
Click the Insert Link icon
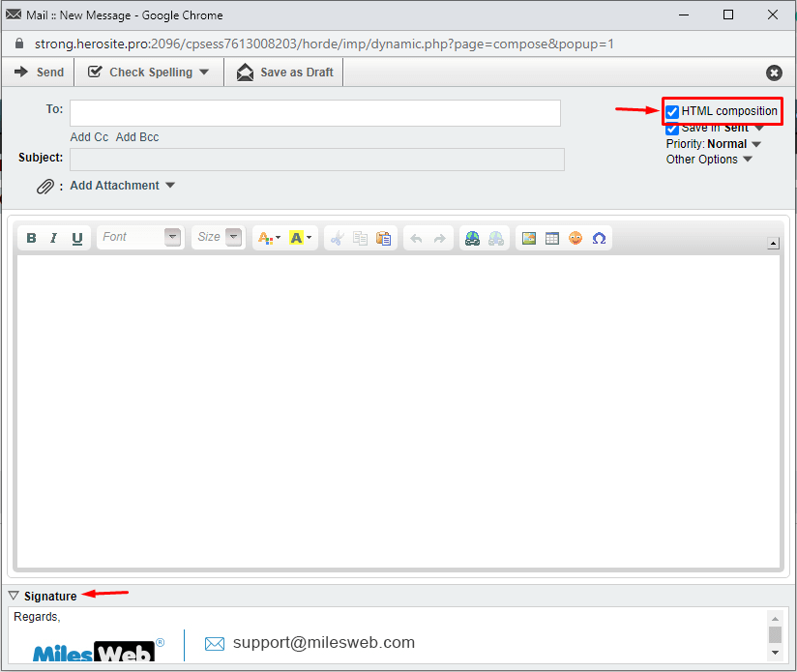(x=472, y=238)
